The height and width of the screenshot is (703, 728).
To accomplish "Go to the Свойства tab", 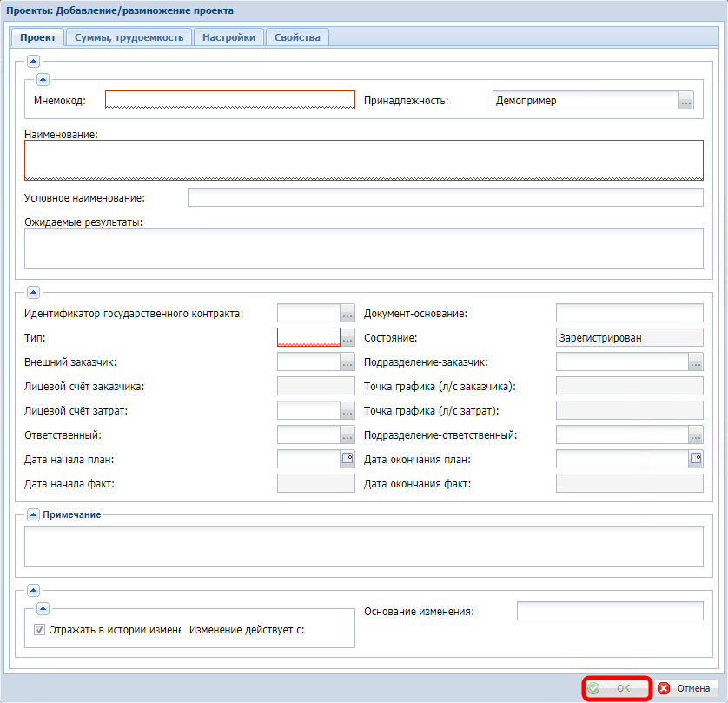I will pyautogui.click(x=297, y=37).
